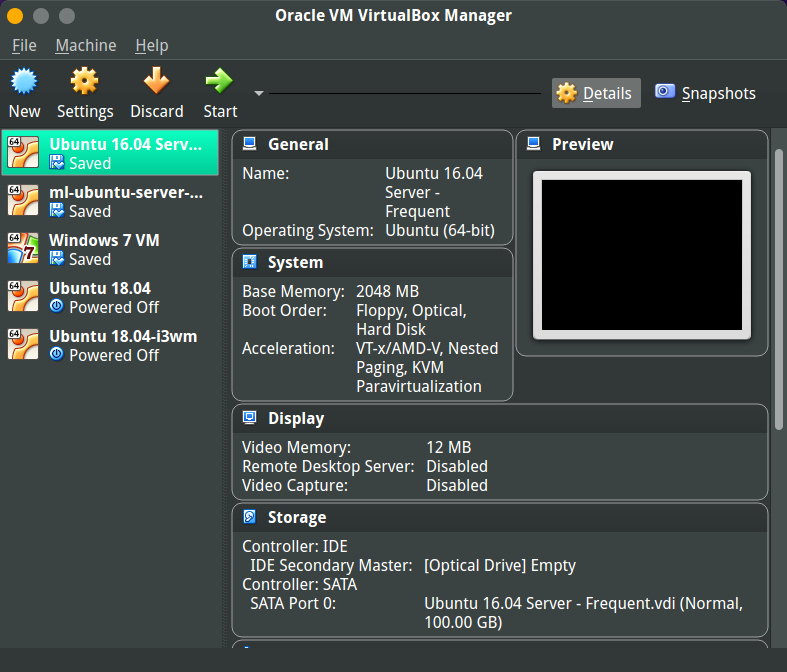
Task: Select the Ubuntu 18.04 VM entry
Action: coord(110,297)
